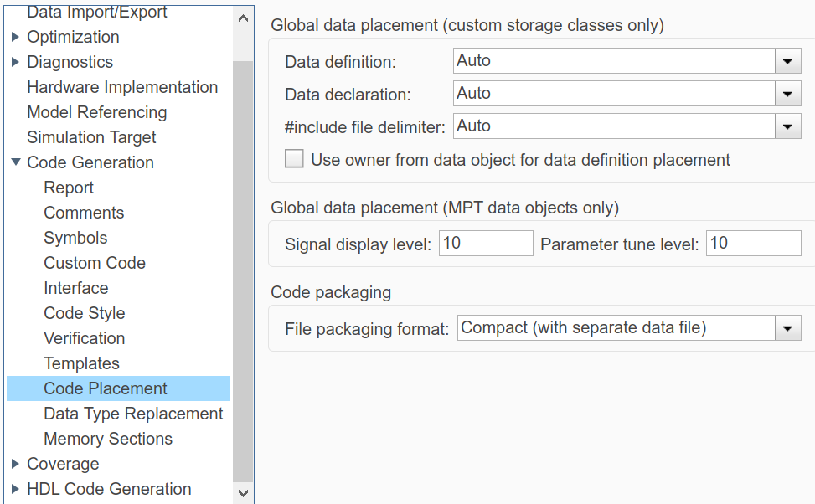This screenshot has width=815, height=504.
Task: Expand the Diagnostics tree arrow
Action: coord(16,62)
